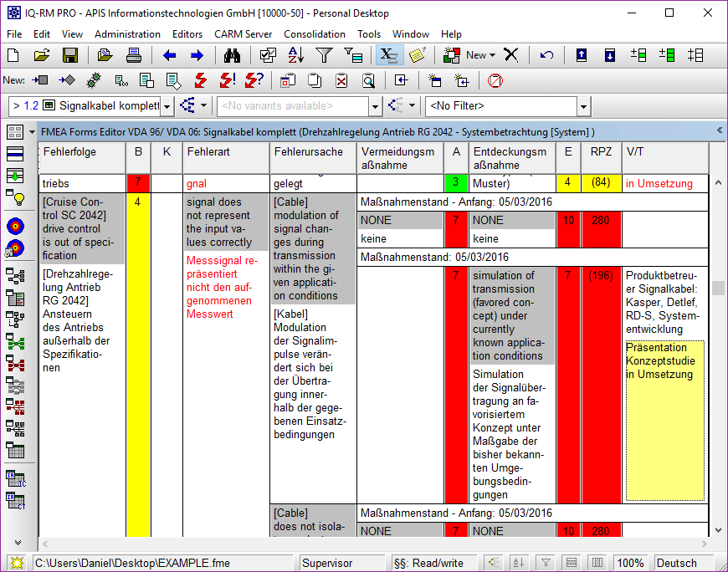
Task: Click the Deutsch language status button
Action: pyautogui.click(x=684, y=563)
